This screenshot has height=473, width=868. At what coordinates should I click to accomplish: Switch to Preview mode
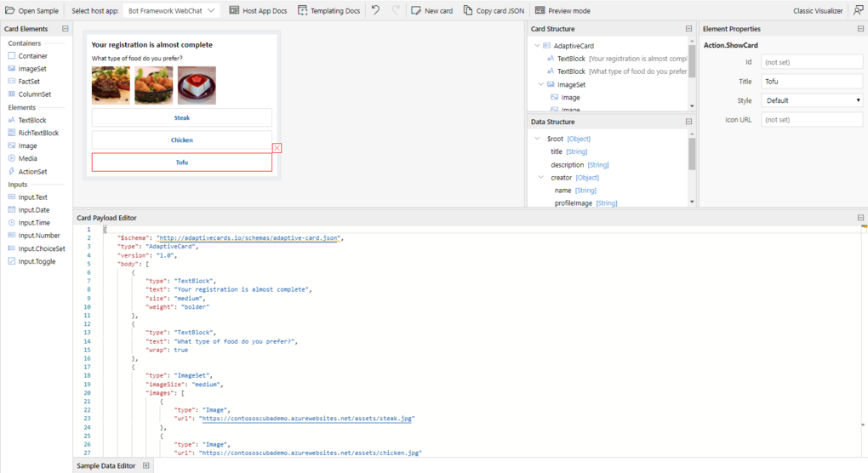point(562,10)
